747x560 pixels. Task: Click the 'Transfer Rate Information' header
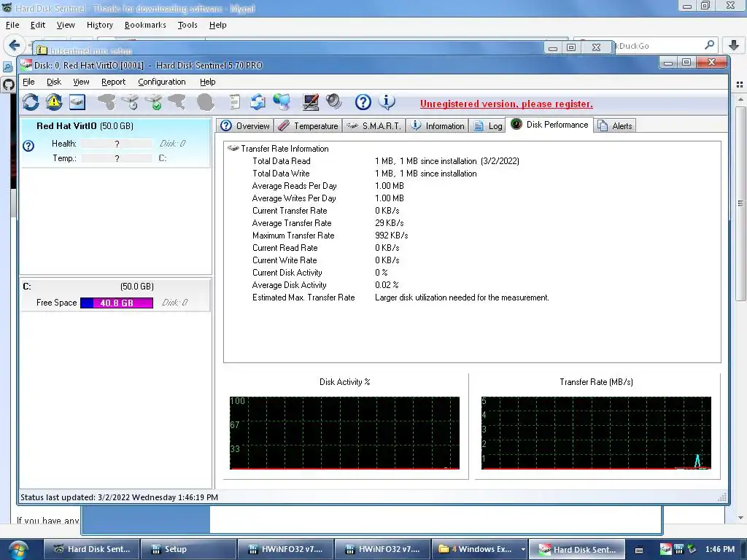coord(285,149)
